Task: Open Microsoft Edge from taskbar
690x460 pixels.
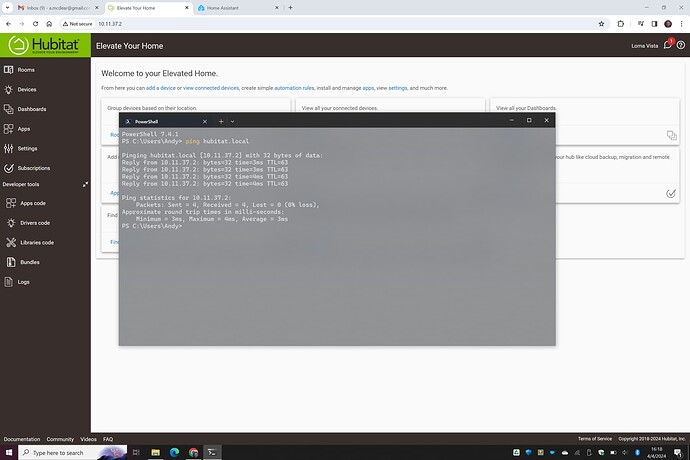Action: pos(174,453)
